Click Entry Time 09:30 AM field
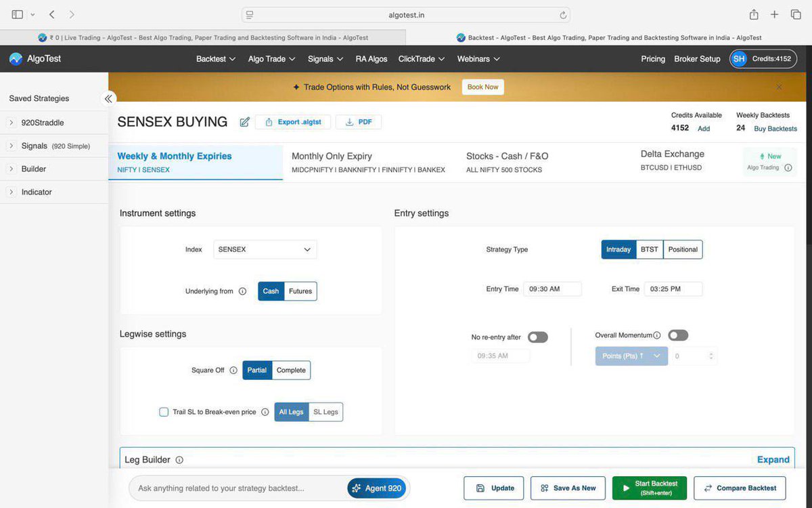 click(553, 289)
